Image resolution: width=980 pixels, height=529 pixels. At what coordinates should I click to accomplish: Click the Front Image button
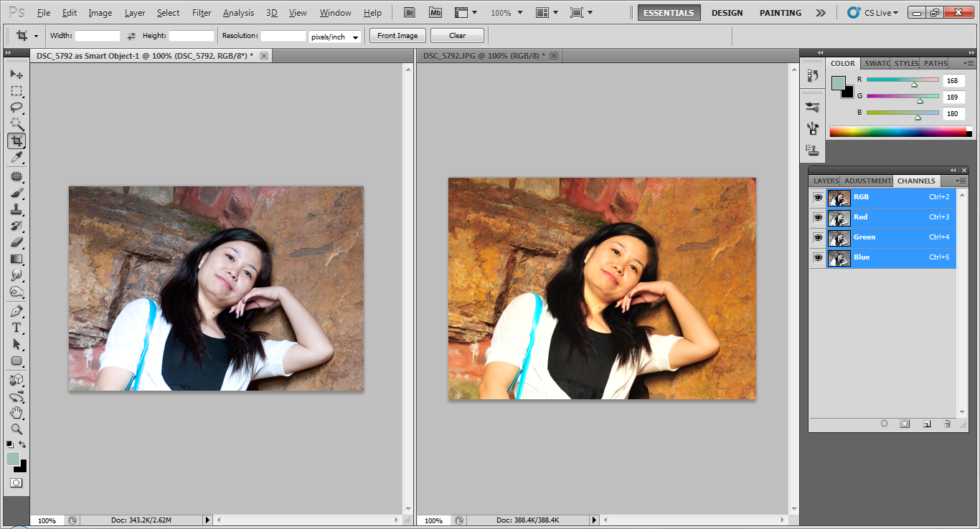click(x=397, y=36)
